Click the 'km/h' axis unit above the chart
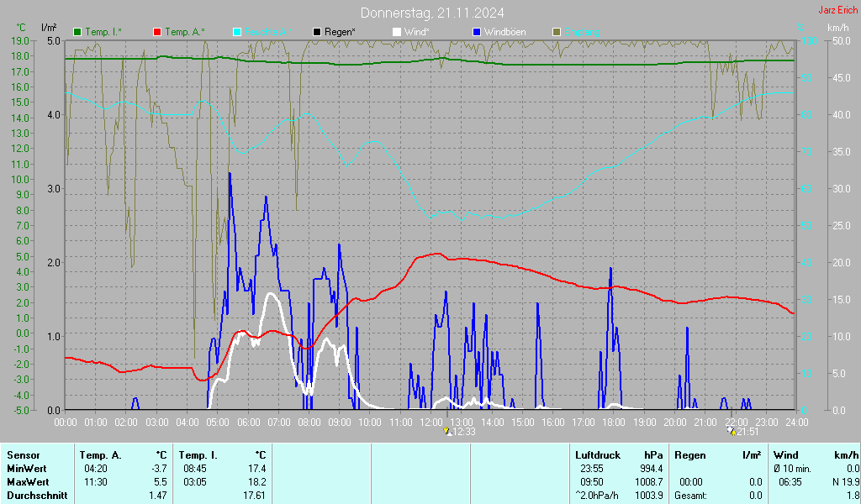 [x=838, y=28]
